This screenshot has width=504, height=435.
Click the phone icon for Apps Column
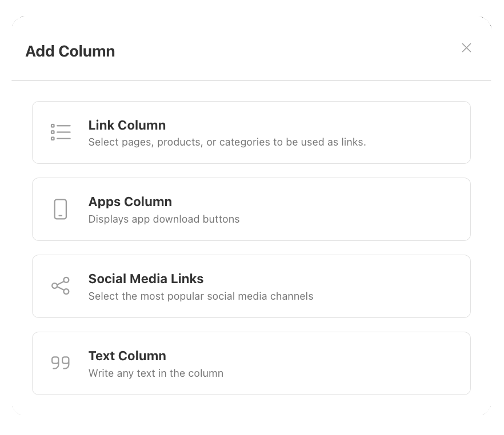point(61,209)
